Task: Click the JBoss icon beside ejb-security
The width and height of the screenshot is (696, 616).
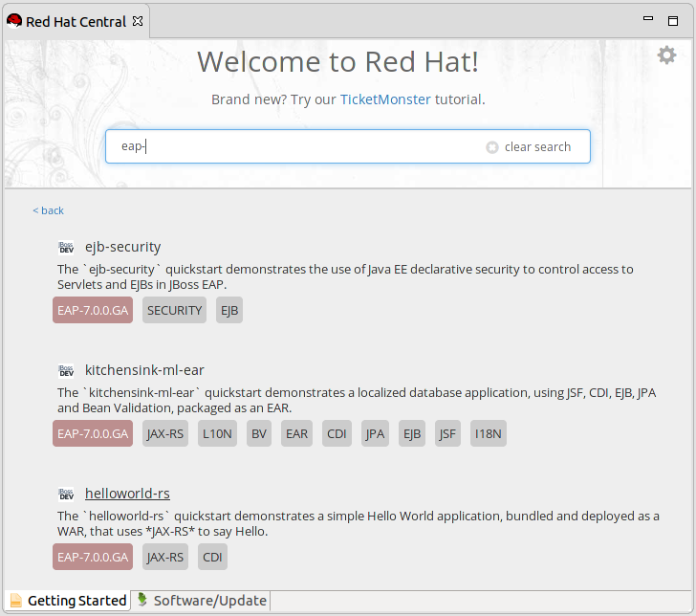Action: (66, 247)
